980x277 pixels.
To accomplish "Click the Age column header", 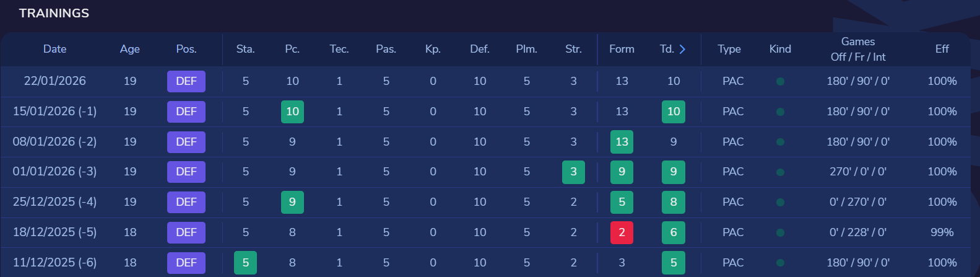I will [130, 49].
